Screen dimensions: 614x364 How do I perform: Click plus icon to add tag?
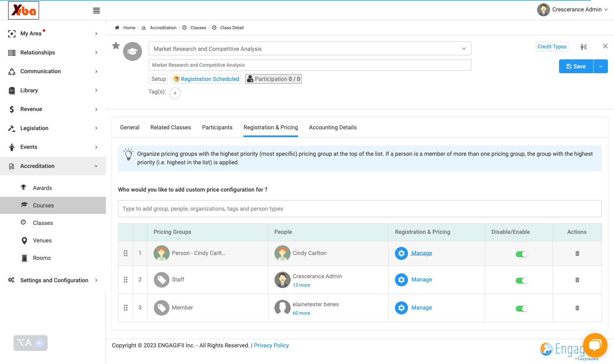coord(175,93)
